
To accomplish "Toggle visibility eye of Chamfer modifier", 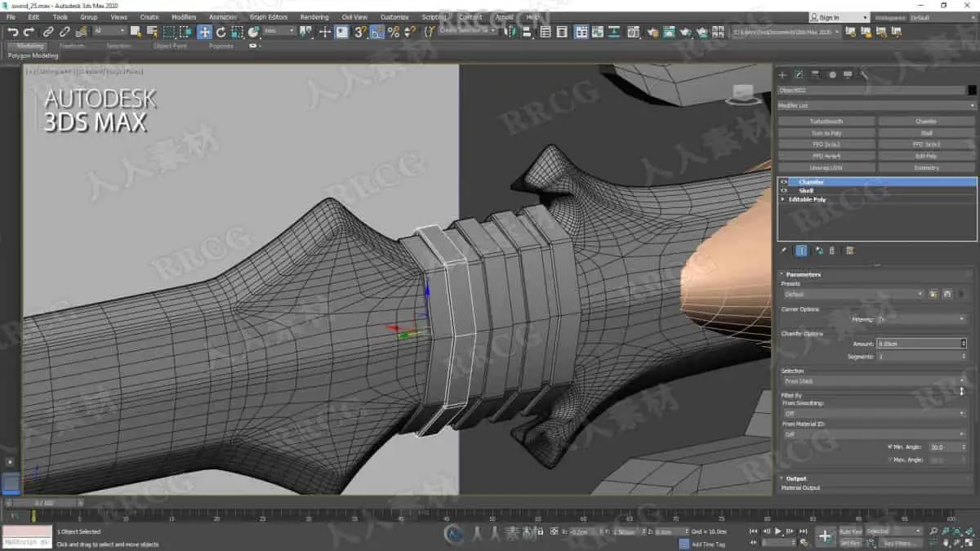I will [x=784, y=182].
